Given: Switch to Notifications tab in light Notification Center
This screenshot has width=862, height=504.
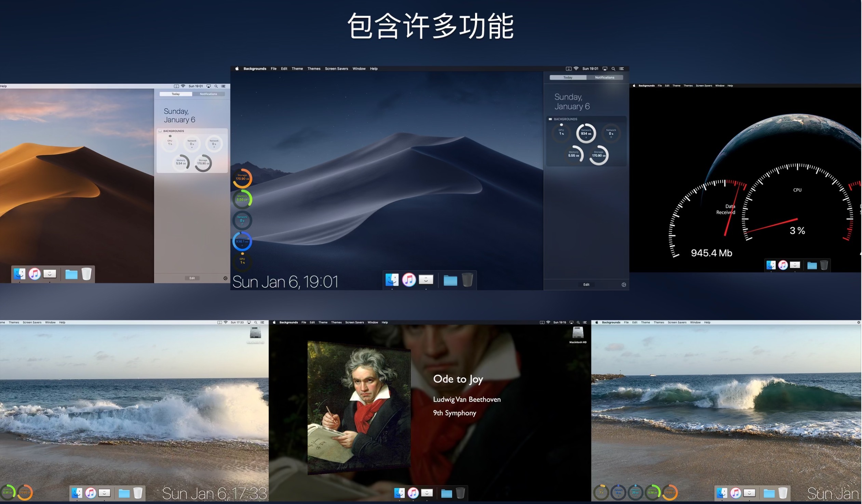Looking at the screenshot, I should (x=208, y=94).
